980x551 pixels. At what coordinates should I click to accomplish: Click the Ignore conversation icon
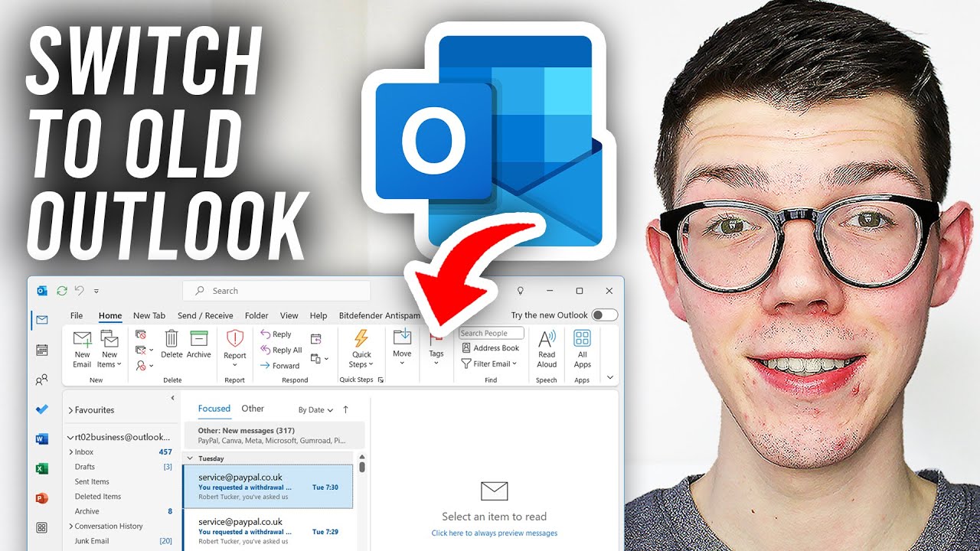141,334
